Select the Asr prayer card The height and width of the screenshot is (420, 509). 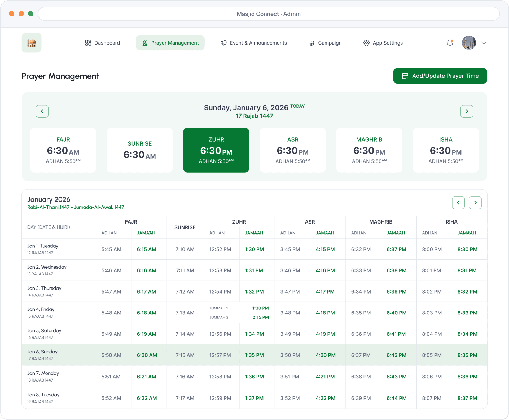coord(293,150)
